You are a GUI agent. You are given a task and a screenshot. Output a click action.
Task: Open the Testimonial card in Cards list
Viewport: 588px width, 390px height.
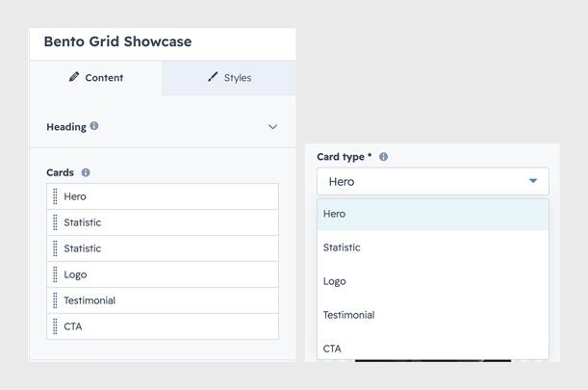[163, 300]
